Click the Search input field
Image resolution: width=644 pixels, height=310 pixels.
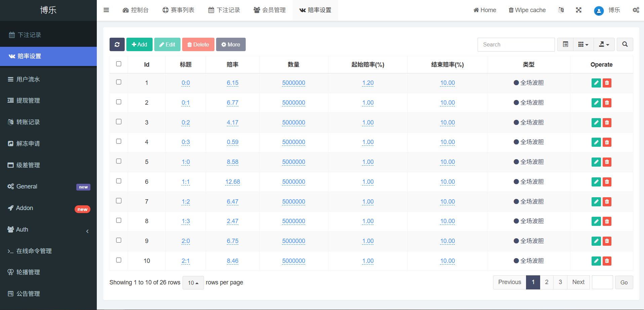(x=516, y=44)
